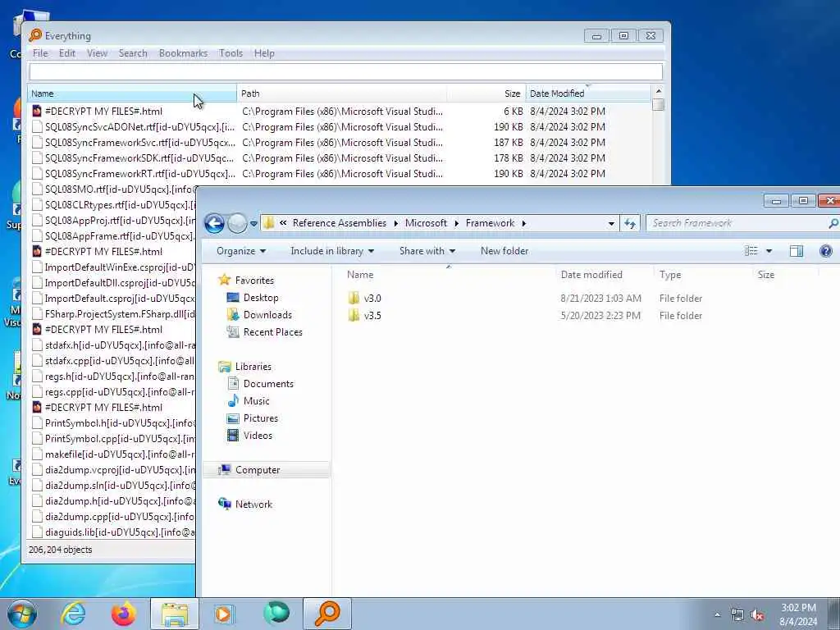
Task: Click the Refresh button in Explorer
Action: [630, 223]
